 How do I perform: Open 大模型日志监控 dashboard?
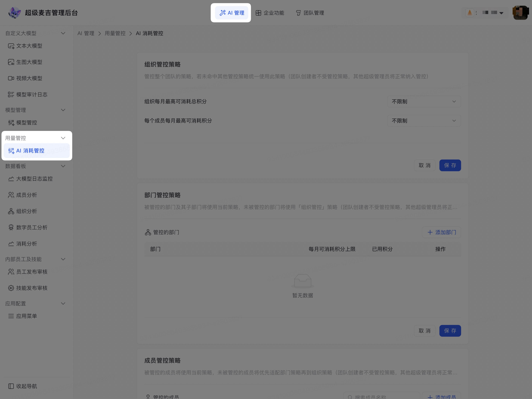click(x=37, y=179)
